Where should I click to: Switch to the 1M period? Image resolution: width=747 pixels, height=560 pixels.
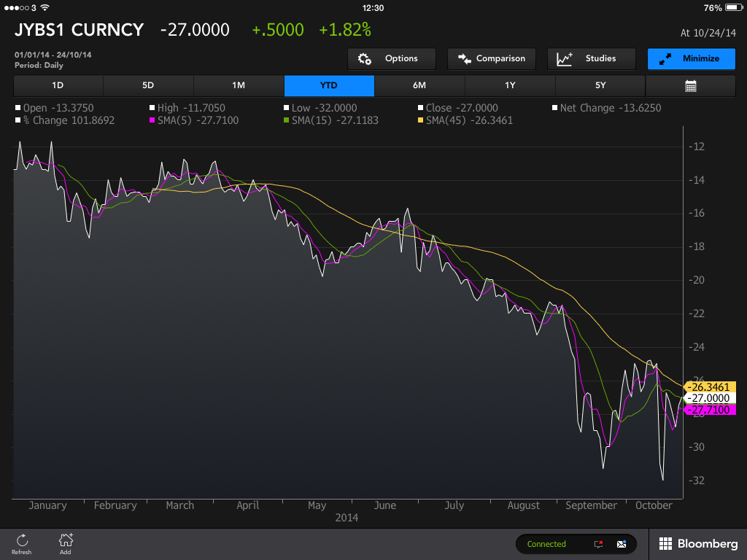(239, 86)
